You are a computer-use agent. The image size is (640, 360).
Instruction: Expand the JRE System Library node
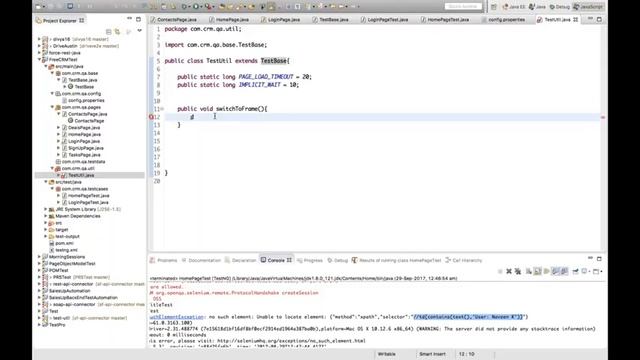[x=46, y=209]
